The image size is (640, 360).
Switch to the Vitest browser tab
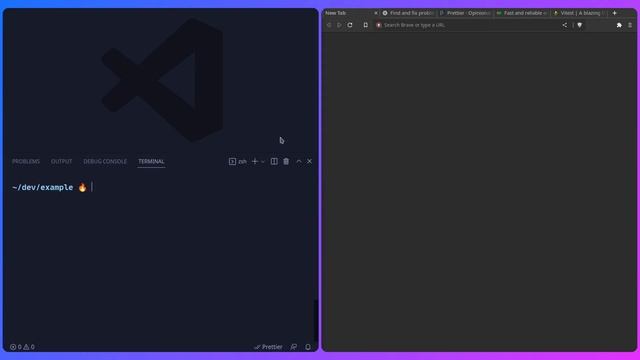coord(579,13)
